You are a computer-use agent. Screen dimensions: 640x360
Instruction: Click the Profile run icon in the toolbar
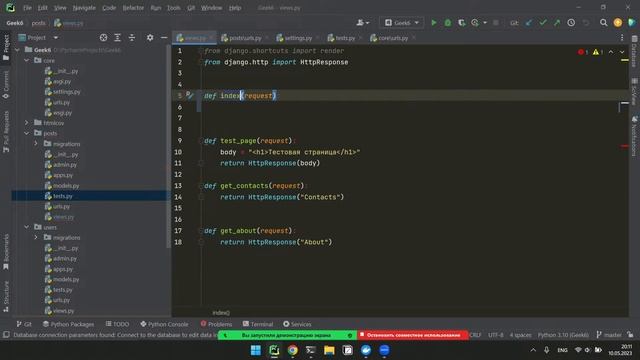(475, 23)
